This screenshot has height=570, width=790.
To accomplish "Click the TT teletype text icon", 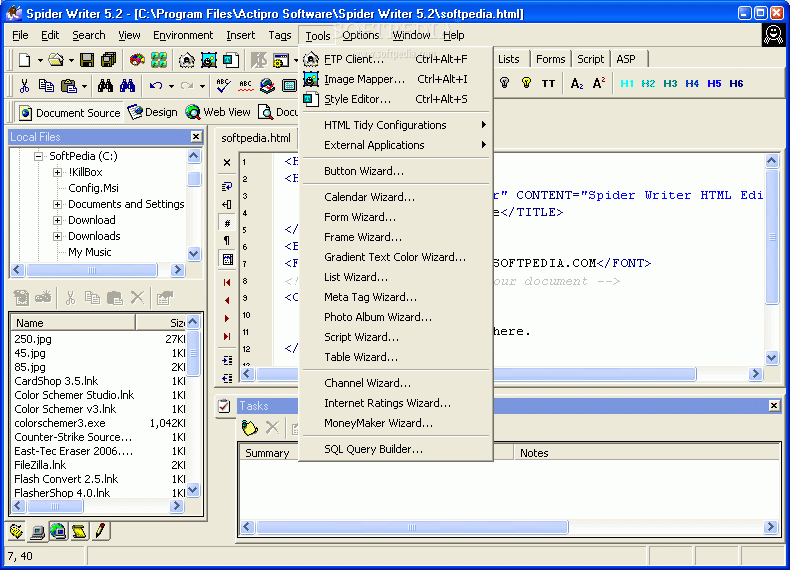I will pyautogui.click(x=548, y=84).
